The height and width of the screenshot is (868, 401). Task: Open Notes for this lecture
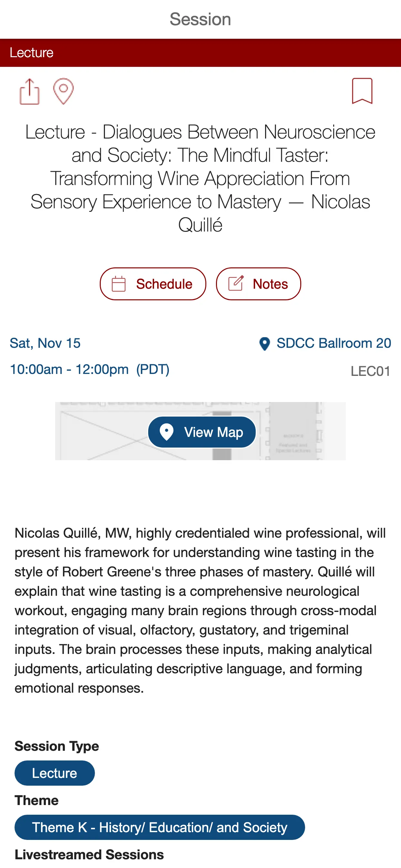click(258, 284)
